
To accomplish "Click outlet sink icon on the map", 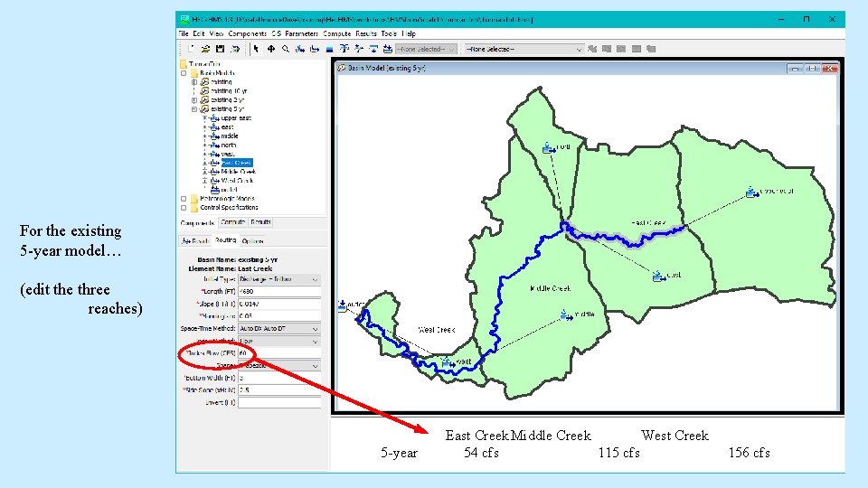I will [x=342, y=305].
